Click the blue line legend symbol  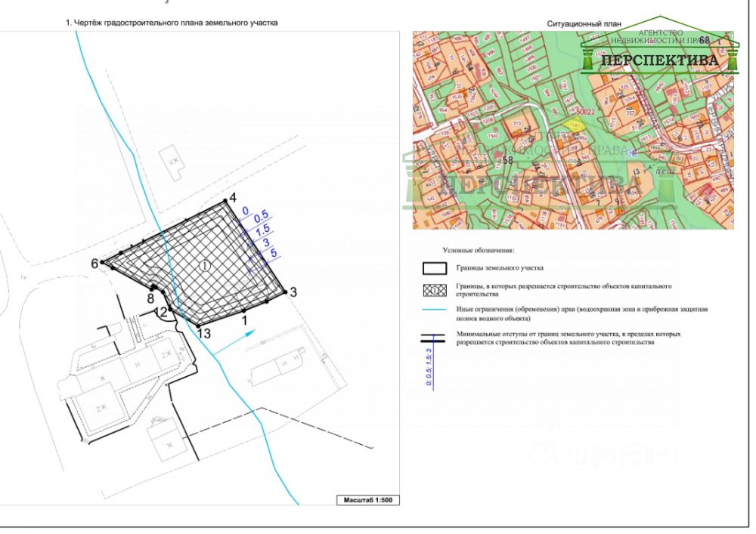(x=435, y=310)
